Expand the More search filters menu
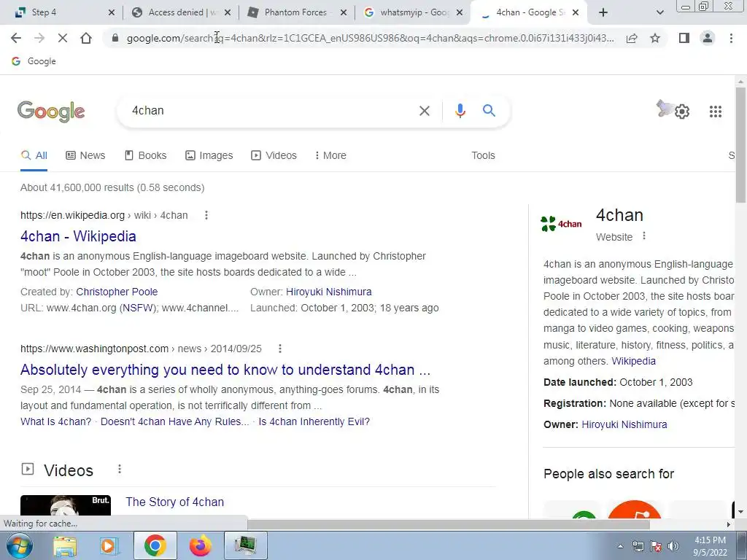Screen dimensions: 747x560 (x=330, y=155)
